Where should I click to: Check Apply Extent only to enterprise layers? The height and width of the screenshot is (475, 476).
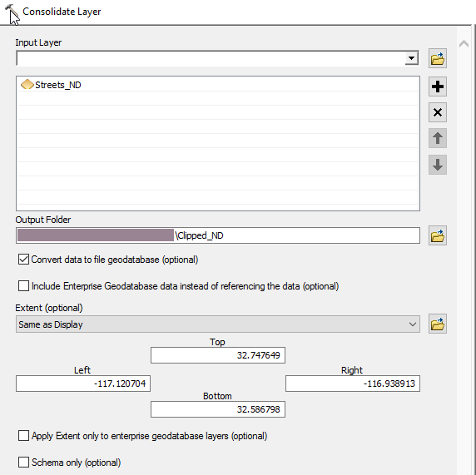point(23,436)
